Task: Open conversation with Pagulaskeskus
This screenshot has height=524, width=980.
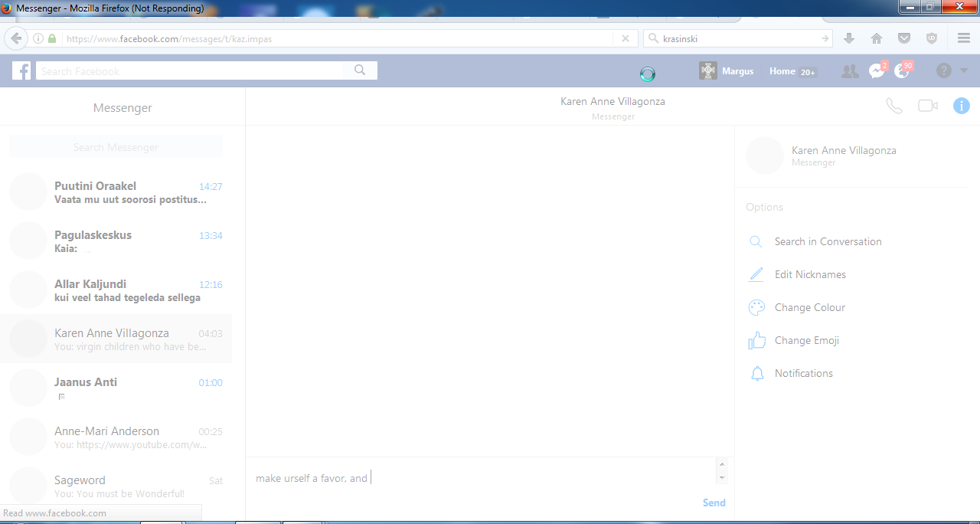Action: [x=116, y=241]
